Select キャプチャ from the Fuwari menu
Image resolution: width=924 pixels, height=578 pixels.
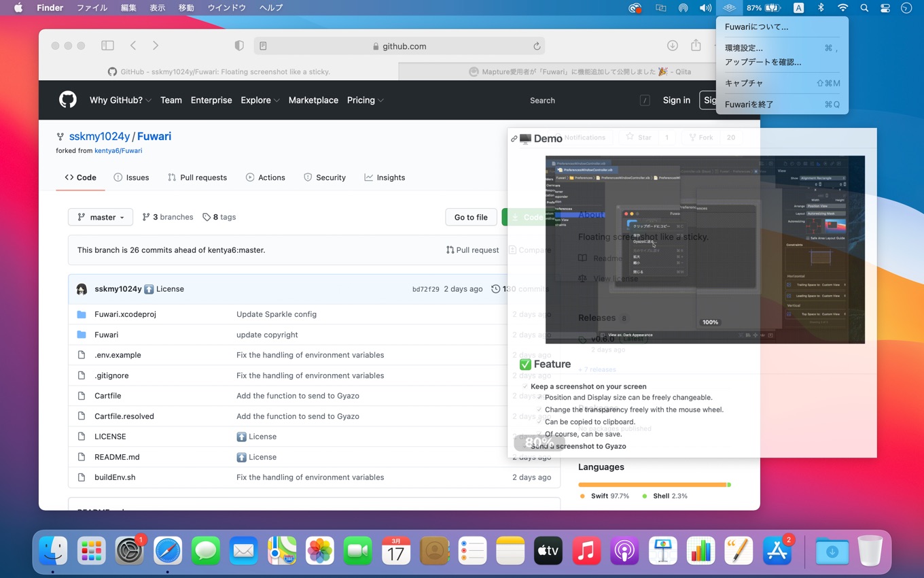782,83
